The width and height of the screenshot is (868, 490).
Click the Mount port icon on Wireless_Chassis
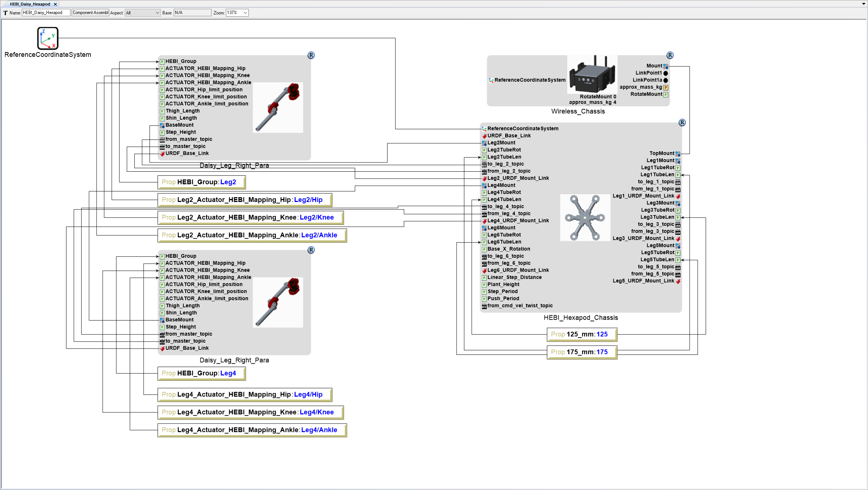coord(665,66)
